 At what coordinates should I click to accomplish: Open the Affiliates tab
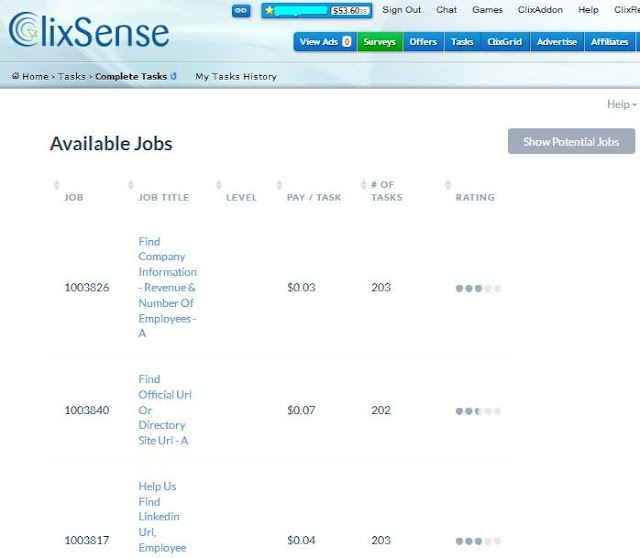(x=610, y=42)
